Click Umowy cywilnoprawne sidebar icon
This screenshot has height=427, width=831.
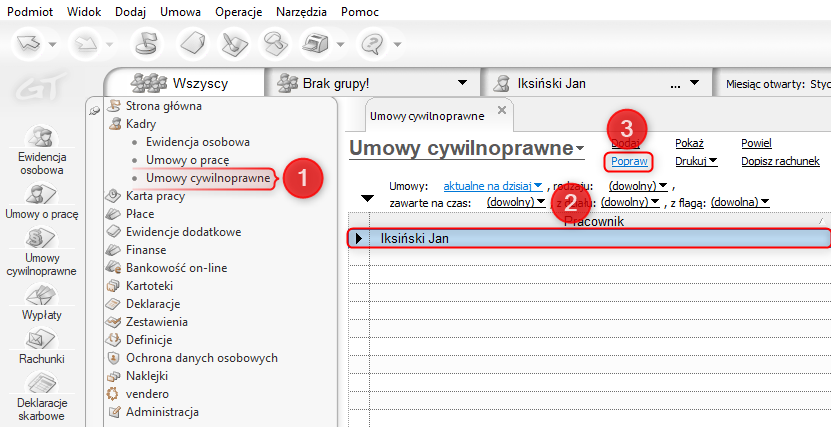[x=41, y=252]
